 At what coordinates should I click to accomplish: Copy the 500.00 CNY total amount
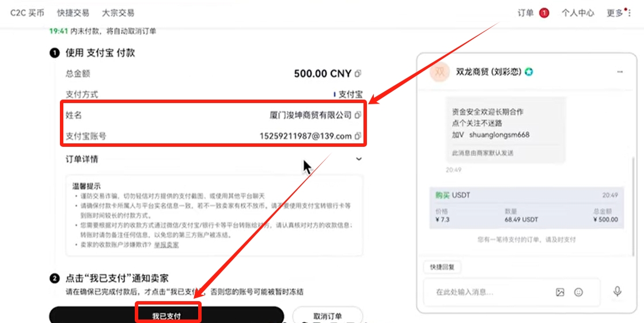point(358,74)
